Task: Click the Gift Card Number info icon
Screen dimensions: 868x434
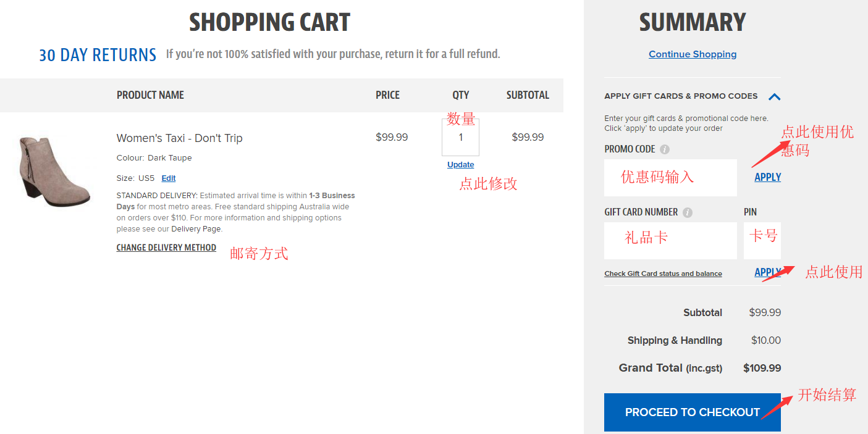Action: (688, 212)
